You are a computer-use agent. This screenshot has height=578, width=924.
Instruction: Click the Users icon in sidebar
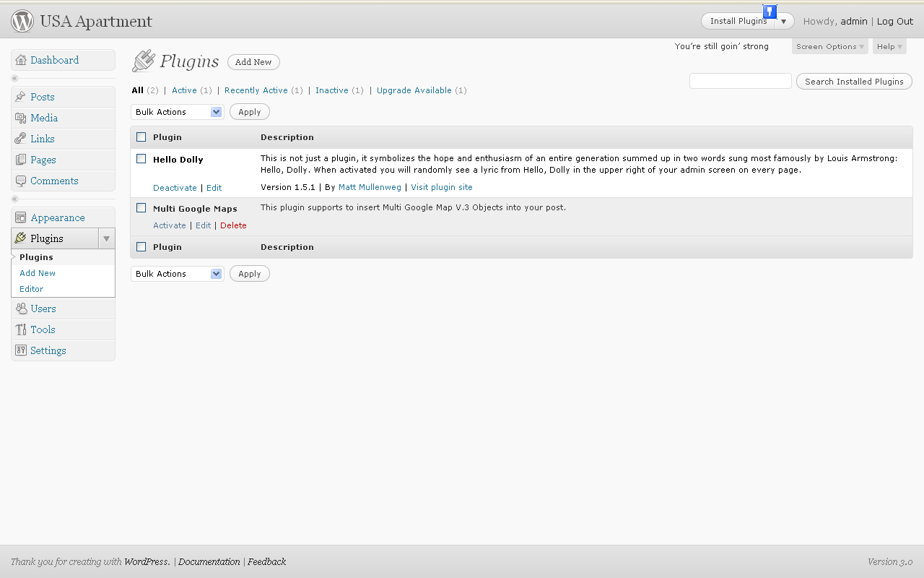point(21,309)
